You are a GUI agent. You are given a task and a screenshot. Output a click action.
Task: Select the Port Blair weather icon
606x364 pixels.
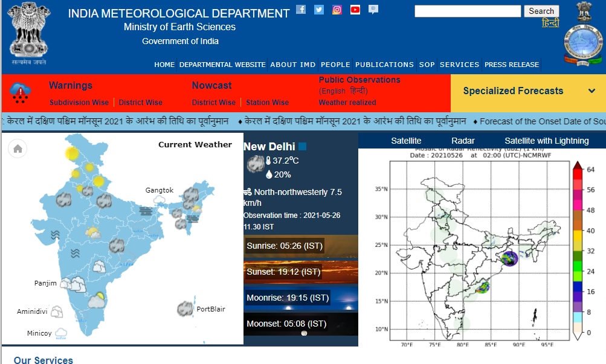(186, 308)
